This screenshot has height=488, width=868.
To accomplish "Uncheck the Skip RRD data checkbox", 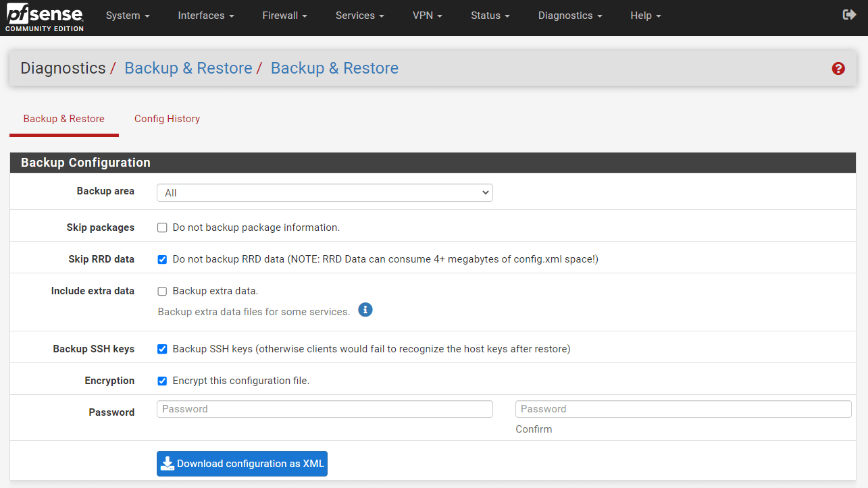I will click(162, 259).
